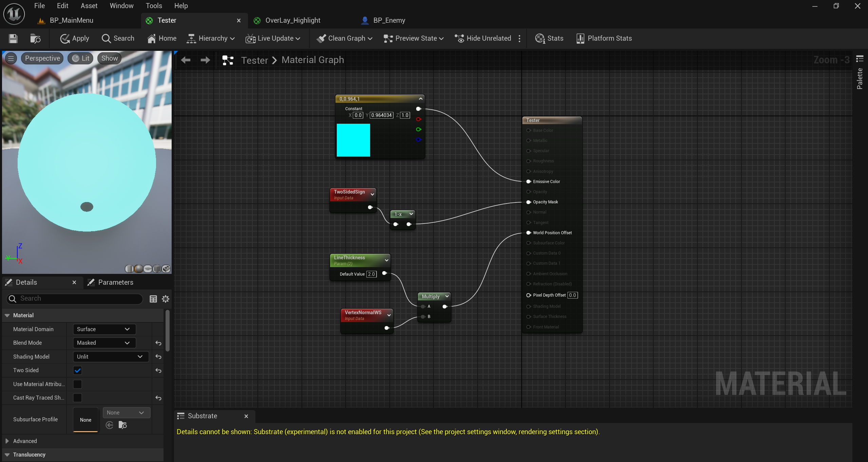Open the Preview State dropdown
Viewport: 868px width, 462px height.
(x=413, y=38)
